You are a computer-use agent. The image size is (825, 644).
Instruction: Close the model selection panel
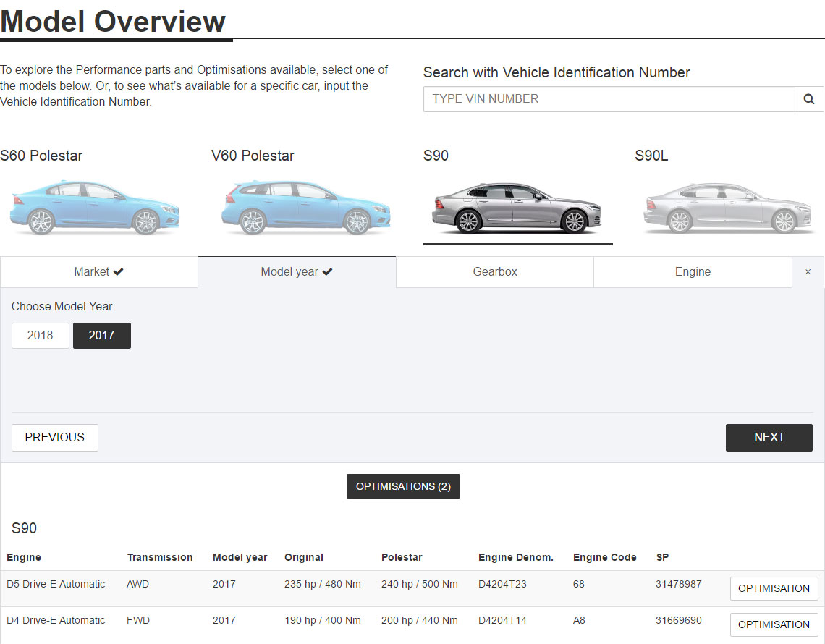tap(808, 272)
